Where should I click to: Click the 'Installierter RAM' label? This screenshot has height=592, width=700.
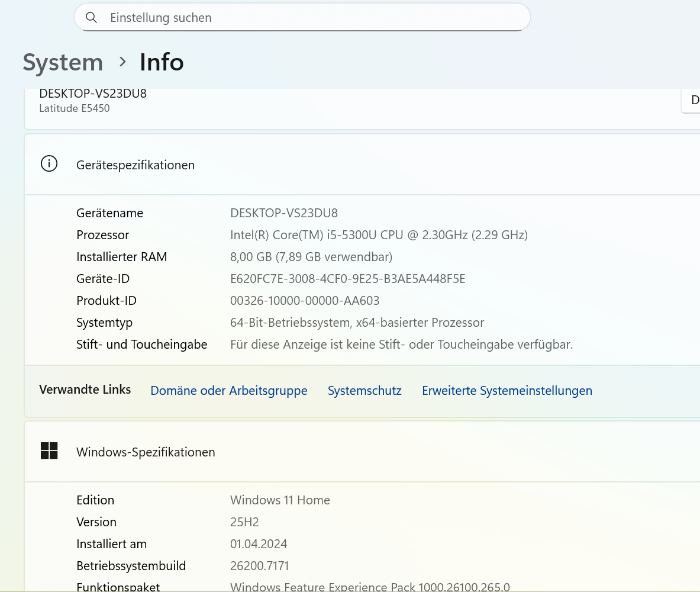[x=122, y=257]
